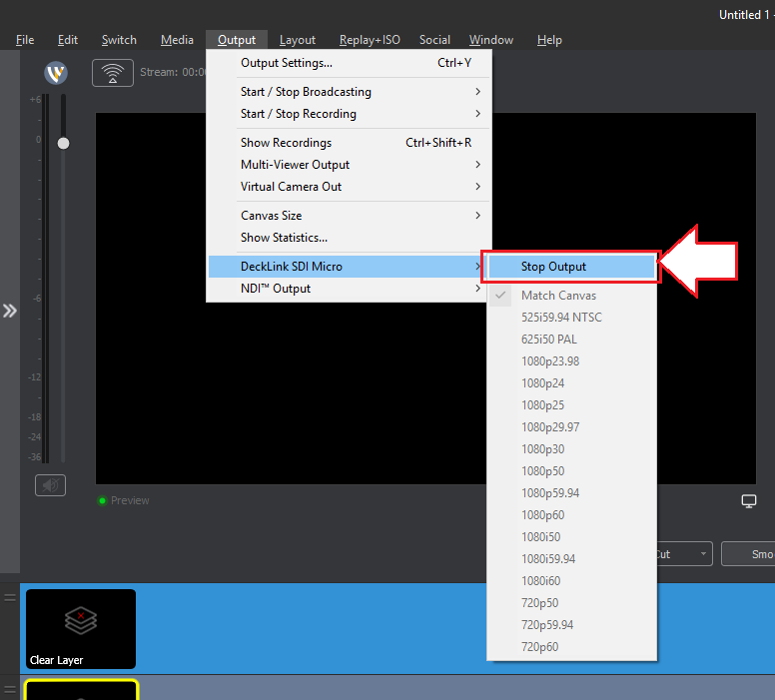Image resolution: width=775 pixels, height=700 pixels.
Task: Select 1080p29.97 output format
Action: coord(571,427)
